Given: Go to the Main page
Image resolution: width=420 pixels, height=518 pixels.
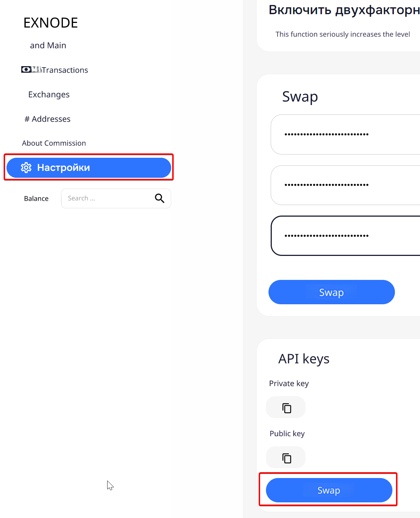Looking at the screenshot, I should 48,45.
